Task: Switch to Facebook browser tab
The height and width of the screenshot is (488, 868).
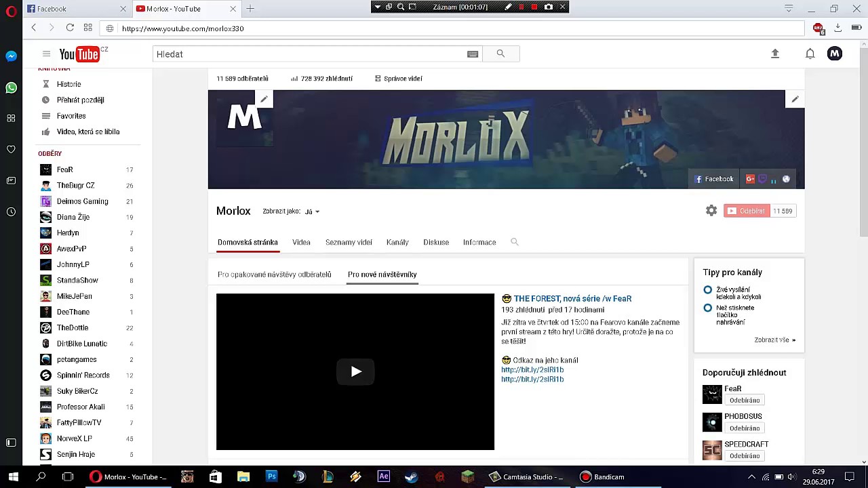Action: pyautogui.click(x=75, y=9)
